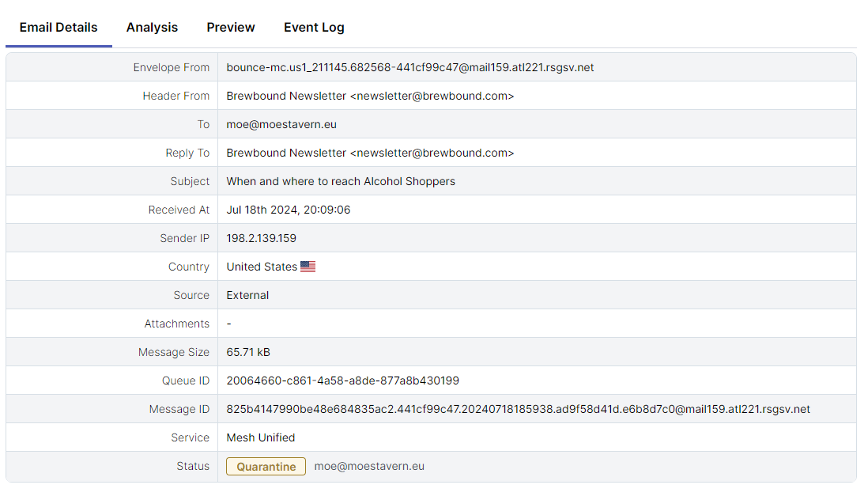The height and width of the screenshot is (496, 868).
Task: Click the United States flag icon
Action: pyautogui.click(x=308, y=267)
